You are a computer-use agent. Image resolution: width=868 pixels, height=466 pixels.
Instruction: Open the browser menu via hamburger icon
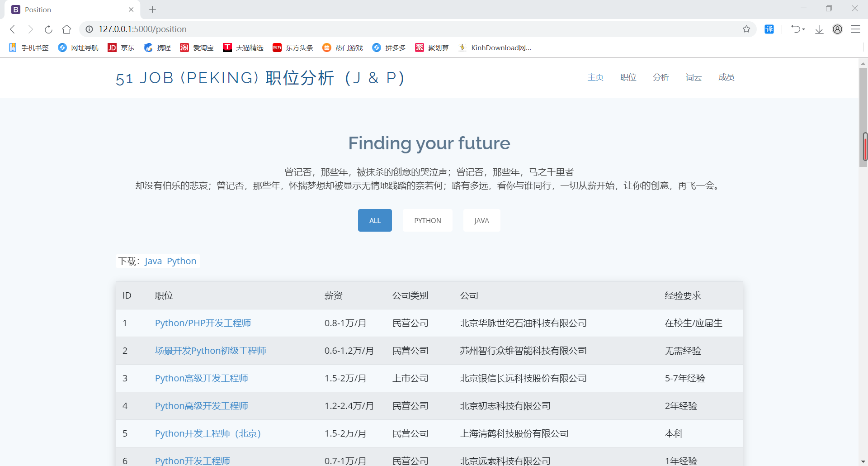[856, 29]
